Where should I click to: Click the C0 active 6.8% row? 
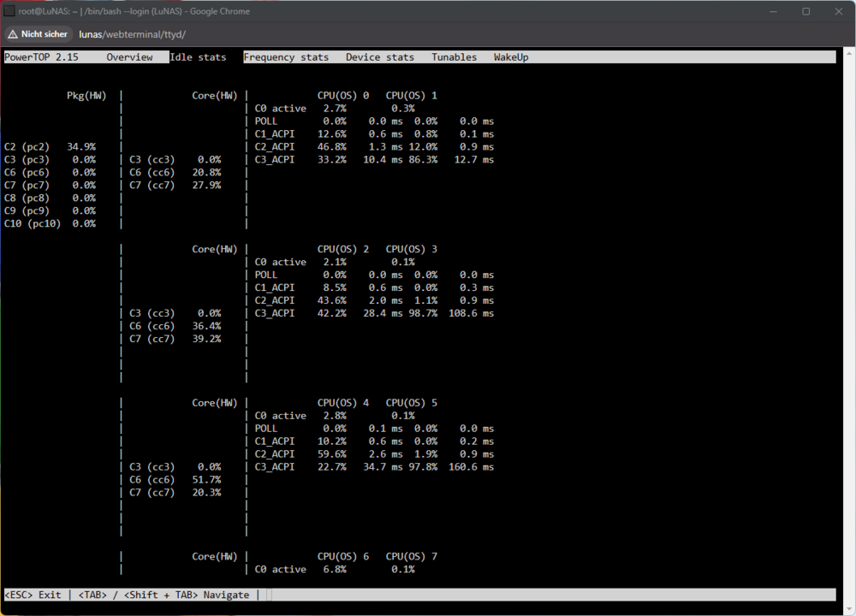pyautogui.click(x=335, y=570)
